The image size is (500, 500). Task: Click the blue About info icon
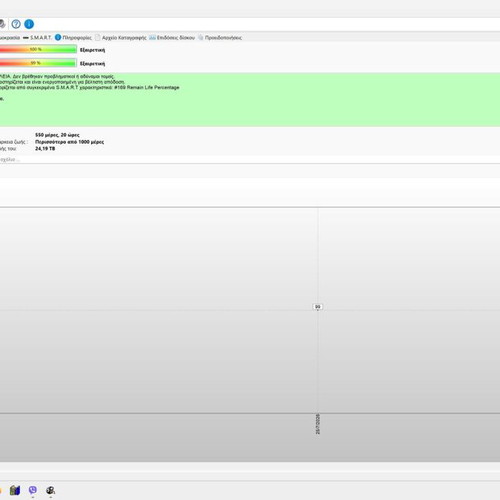pyautogui.click(x=29, y=24)
